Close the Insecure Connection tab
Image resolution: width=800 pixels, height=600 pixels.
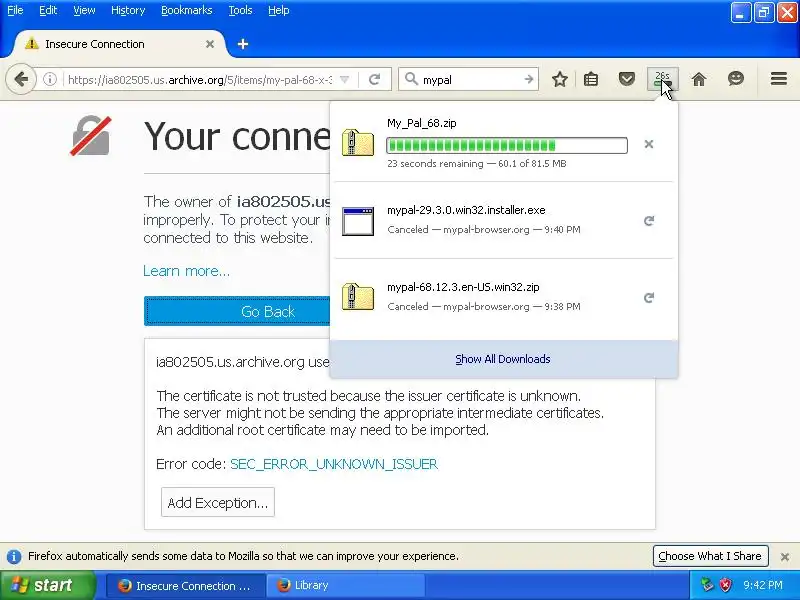click(x=210, y=44)
